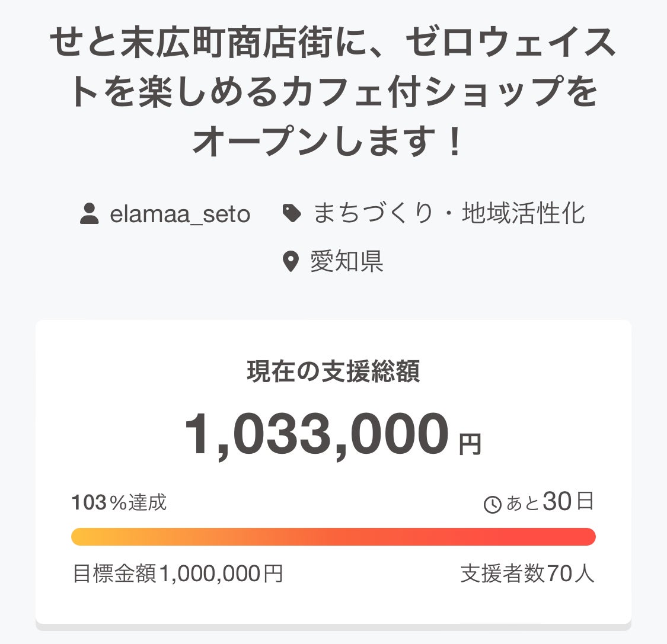Open the elamaa_seto profile link

[180, 214]
